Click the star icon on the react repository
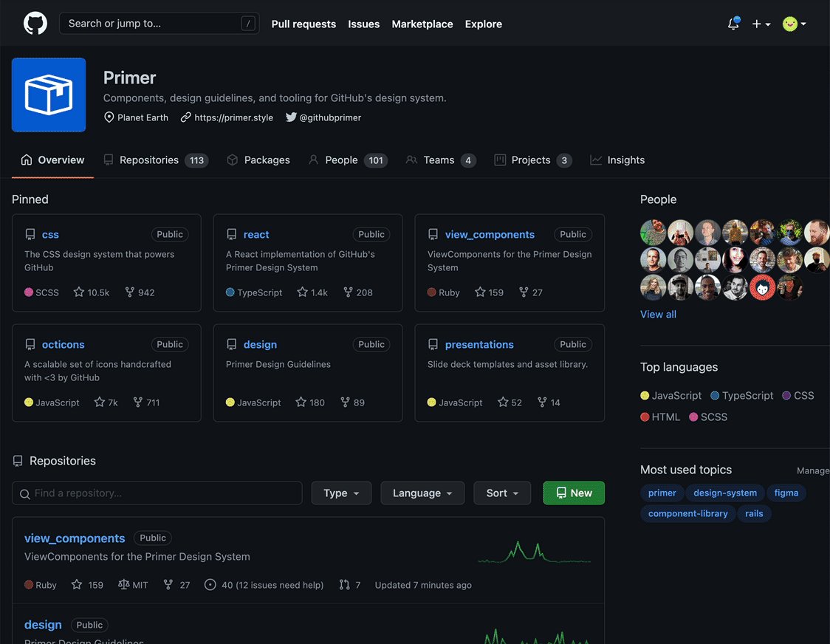This screenshot has height=644, width=830. [x=303, y=292]
